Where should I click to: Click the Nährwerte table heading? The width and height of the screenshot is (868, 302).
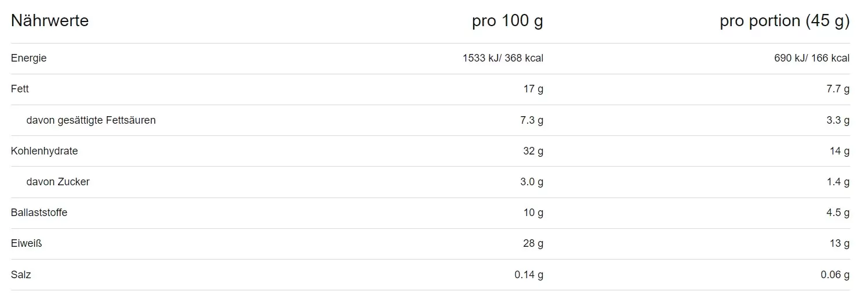click(x=50, y=21)
